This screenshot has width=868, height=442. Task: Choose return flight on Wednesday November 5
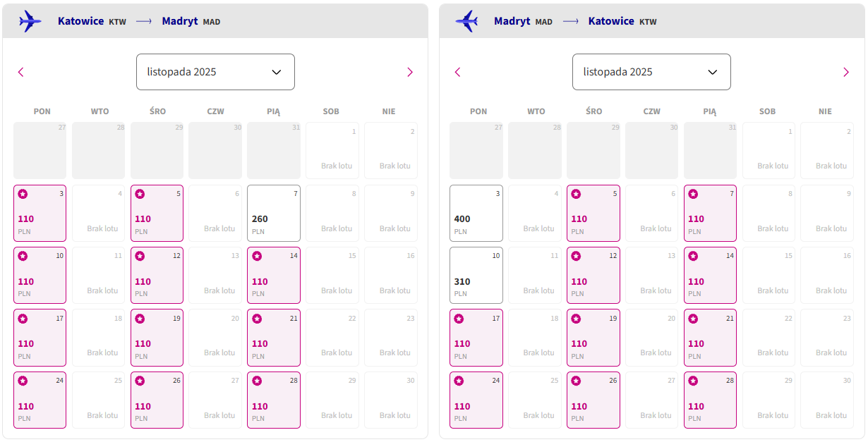click(593, 213)
